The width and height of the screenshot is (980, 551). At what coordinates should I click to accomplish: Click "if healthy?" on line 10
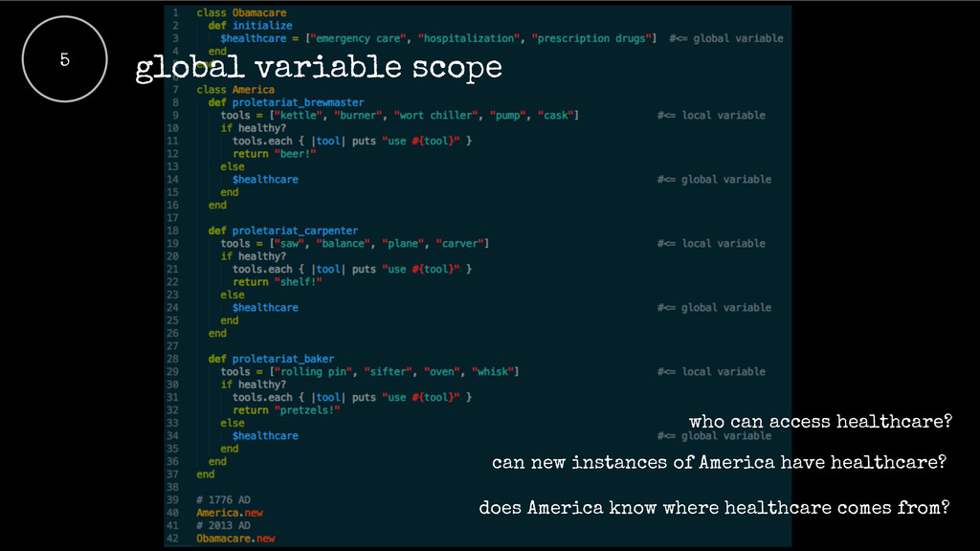coord(253,128)
